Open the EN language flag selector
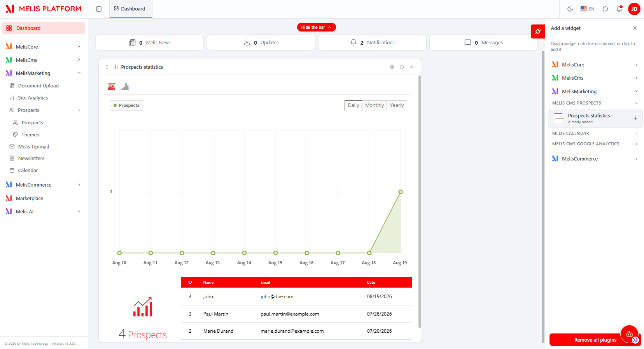The height and width of the screenshot is (349, 644). [588, 9]
